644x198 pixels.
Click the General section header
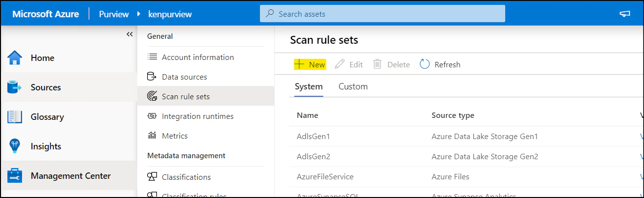[x=160, y=36]
